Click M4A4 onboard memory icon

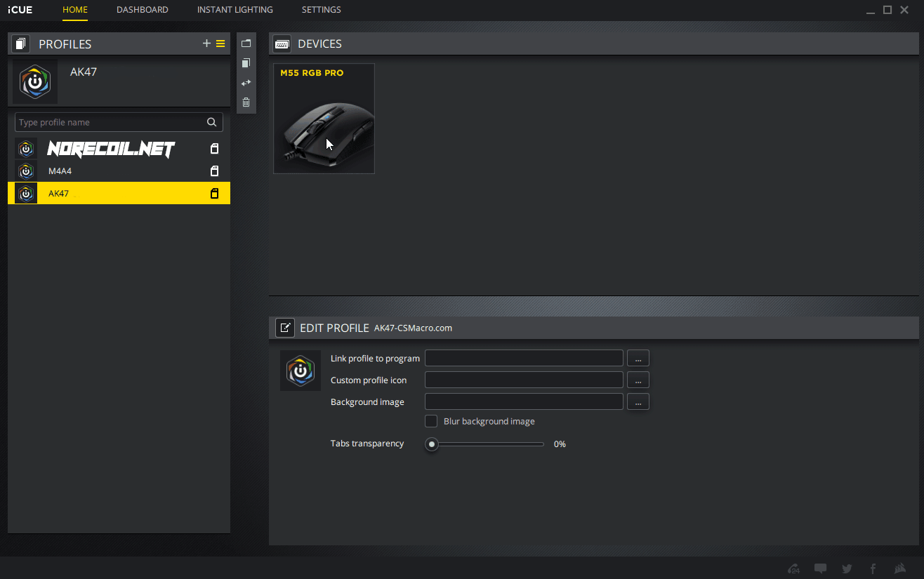coord(215,171)
